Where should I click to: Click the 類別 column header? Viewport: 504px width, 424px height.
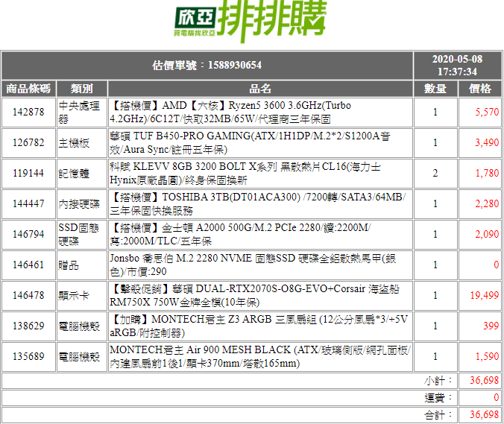[82, 89]
